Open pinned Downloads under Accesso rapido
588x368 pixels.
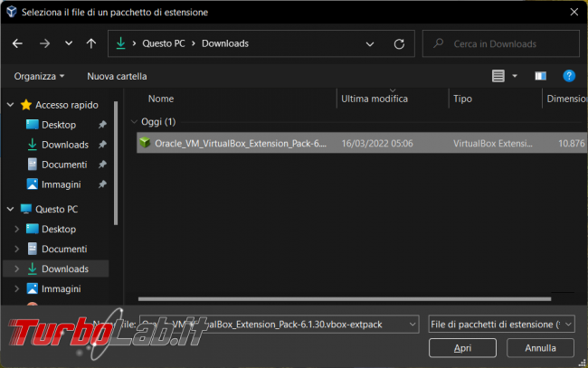pos(65,145)
